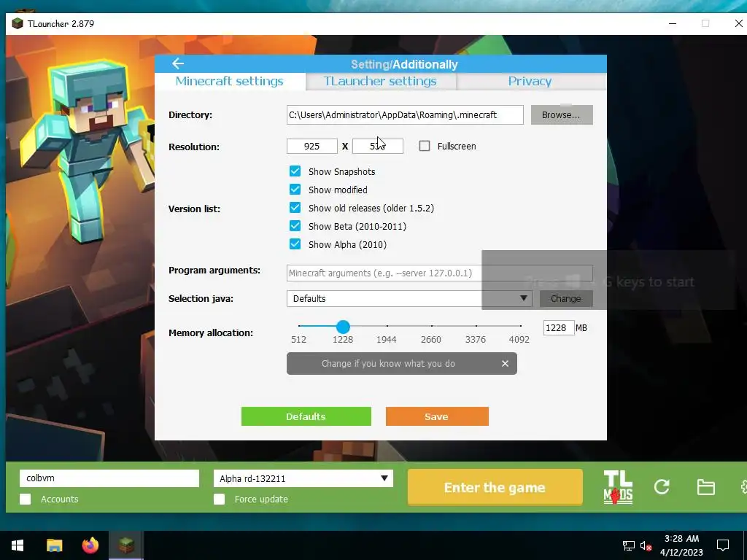Uncheck Show Alpha (2010)

click(x=295, y=244)
